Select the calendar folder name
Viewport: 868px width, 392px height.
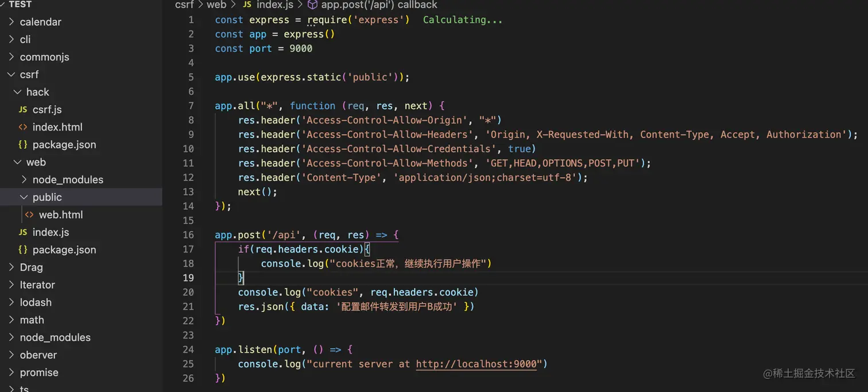pos(40,22)
